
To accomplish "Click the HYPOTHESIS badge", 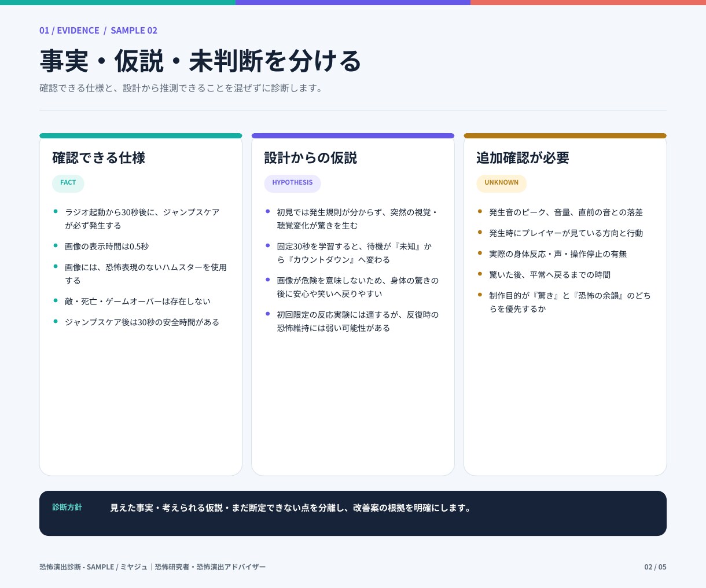I will click(292, 183).
